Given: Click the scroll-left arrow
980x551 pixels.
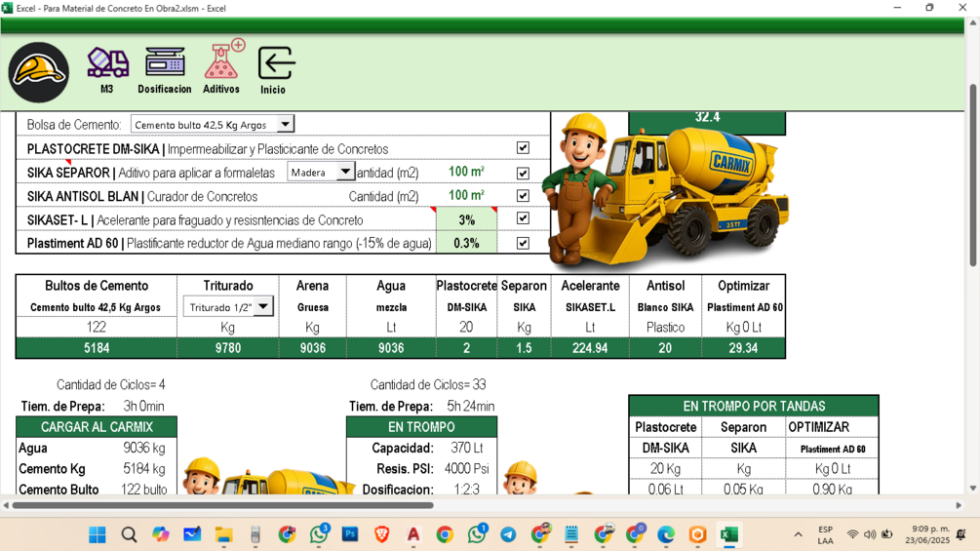Looking at the screenshot, I should click(6, 505).
